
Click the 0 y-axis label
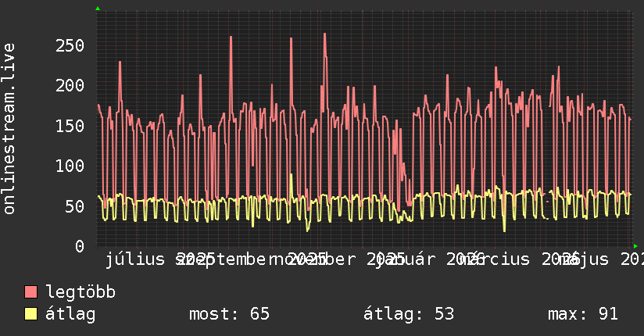80,246
